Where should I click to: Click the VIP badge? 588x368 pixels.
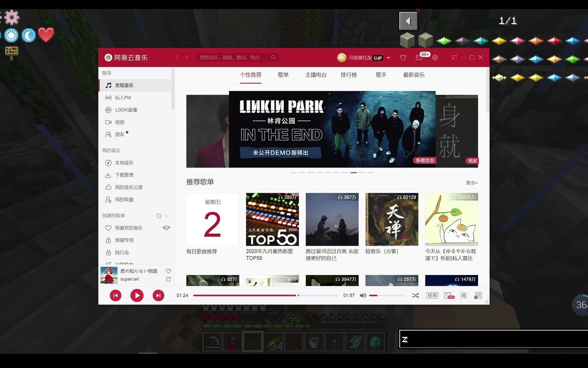coord(378,58)
